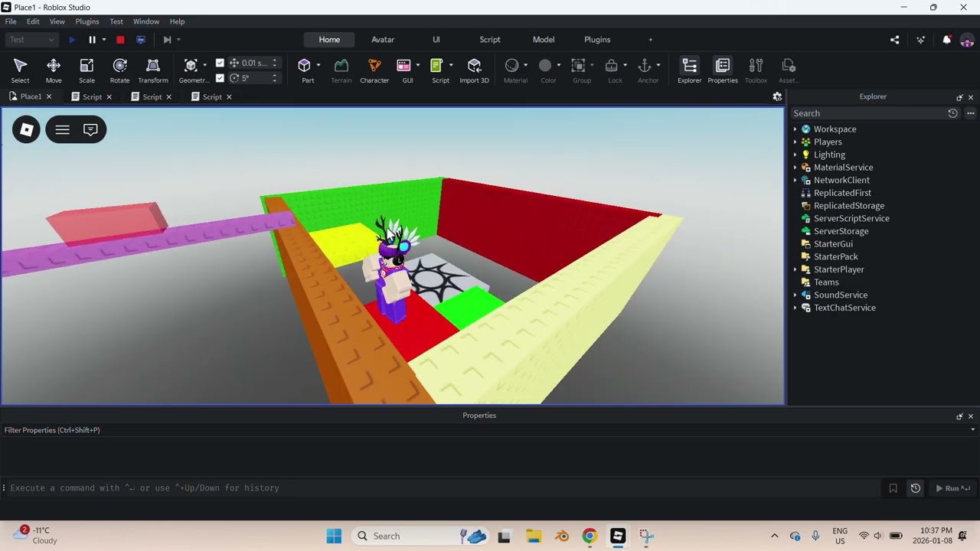
Task: Open the Material picker icon
Action: coord(512,66)
